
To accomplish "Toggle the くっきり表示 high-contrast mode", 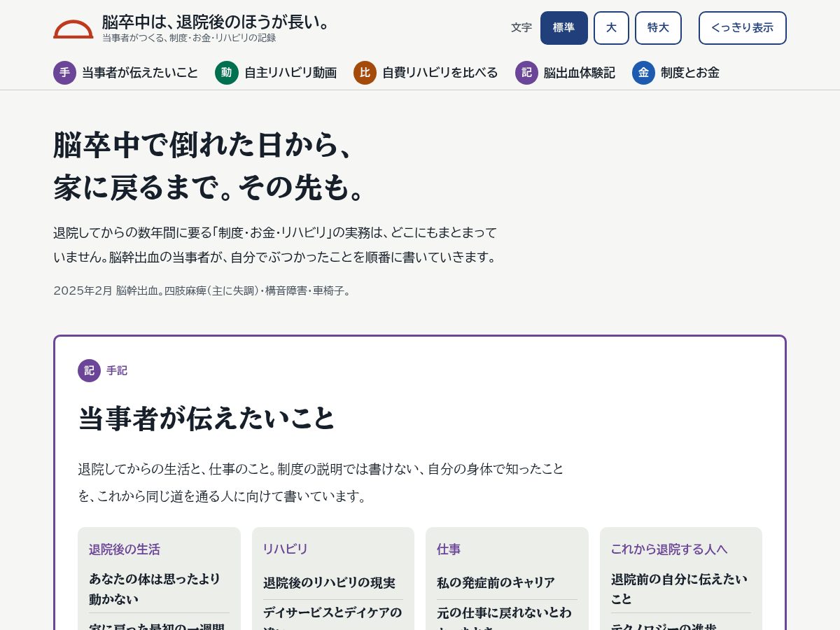I will pyautogui.click(x=742, y=28).
